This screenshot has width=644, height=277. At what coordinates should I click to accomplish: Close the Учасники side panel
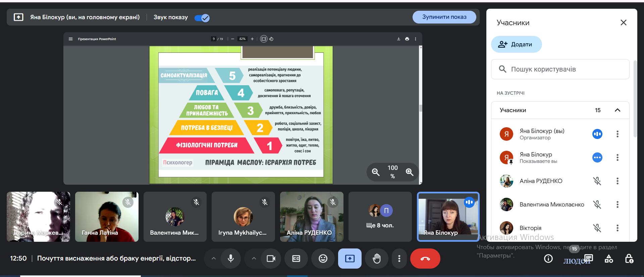pos(624,22)
